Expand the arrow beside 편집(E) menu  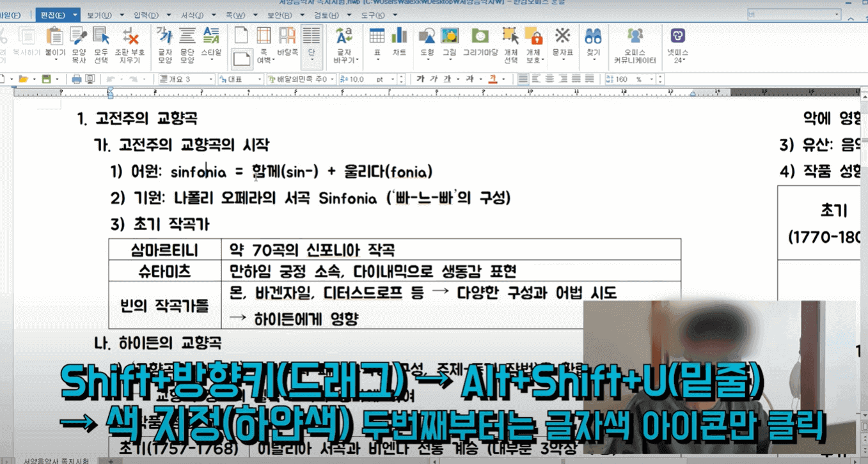point(75,15)
